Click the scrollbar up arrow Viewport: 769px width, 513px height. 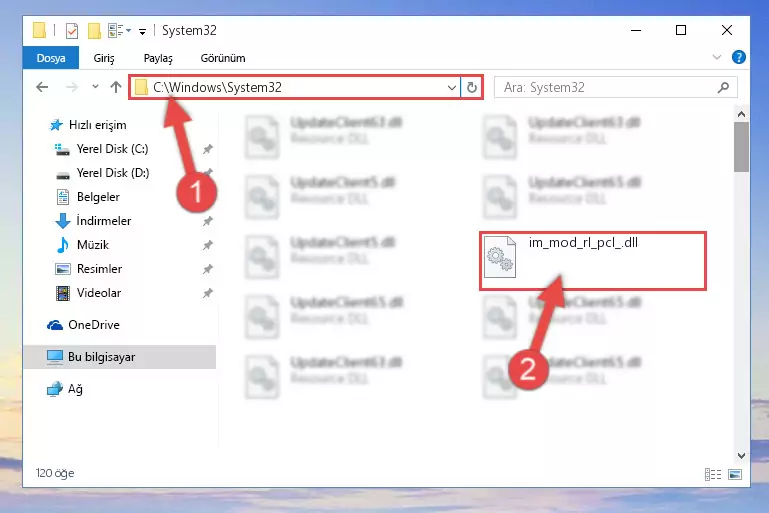[741, 114]
